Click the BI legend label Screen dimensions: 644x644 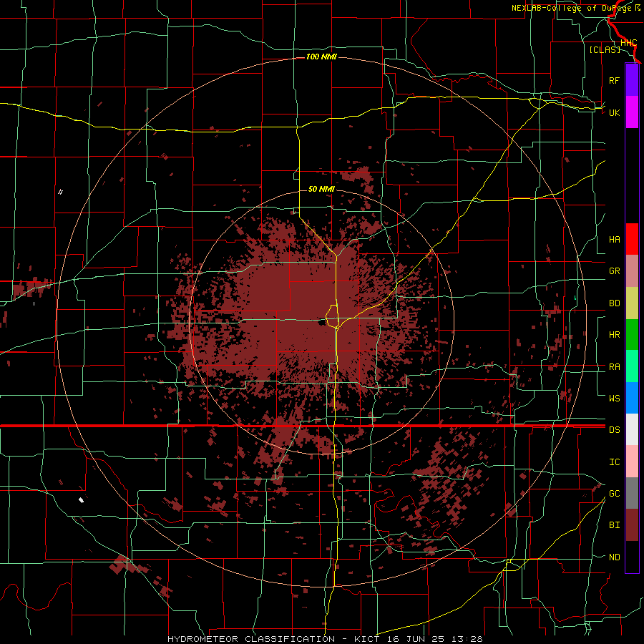614,525
